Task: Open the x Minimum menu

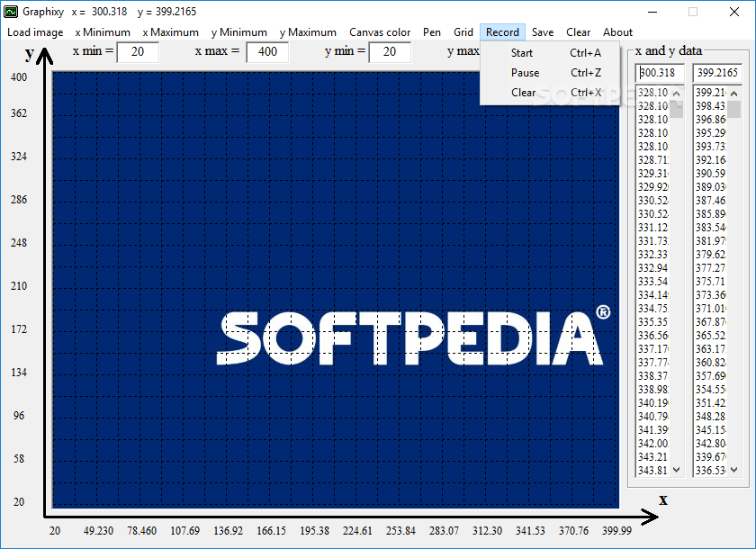Action: pyautogui.click(x=103, y=32)
